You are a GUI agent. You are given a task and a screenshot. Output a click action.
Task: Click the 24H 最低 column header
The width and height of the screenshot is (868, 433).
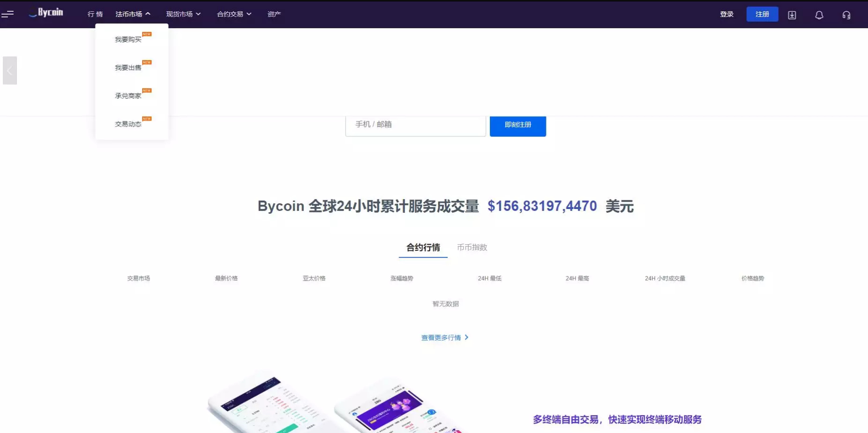pyautogui.click(x=489, y=278)
